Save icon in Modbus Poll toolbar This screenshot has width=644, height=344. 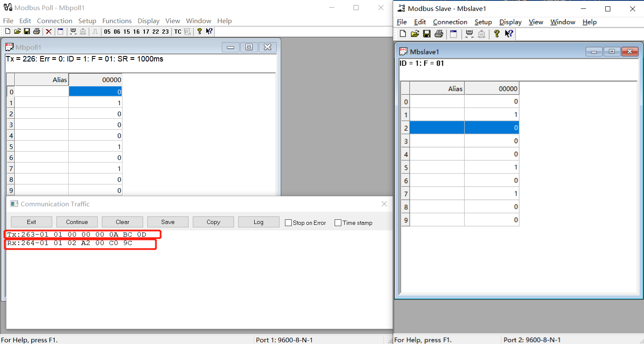pyautogui.click(x=27, y=31)
